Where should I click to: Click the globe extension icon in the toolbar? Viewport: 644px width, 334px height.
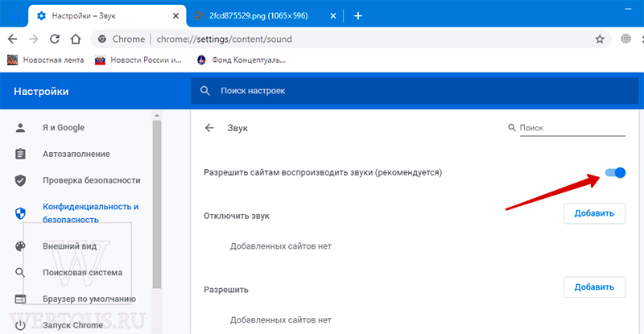click(x=625, y=39)
